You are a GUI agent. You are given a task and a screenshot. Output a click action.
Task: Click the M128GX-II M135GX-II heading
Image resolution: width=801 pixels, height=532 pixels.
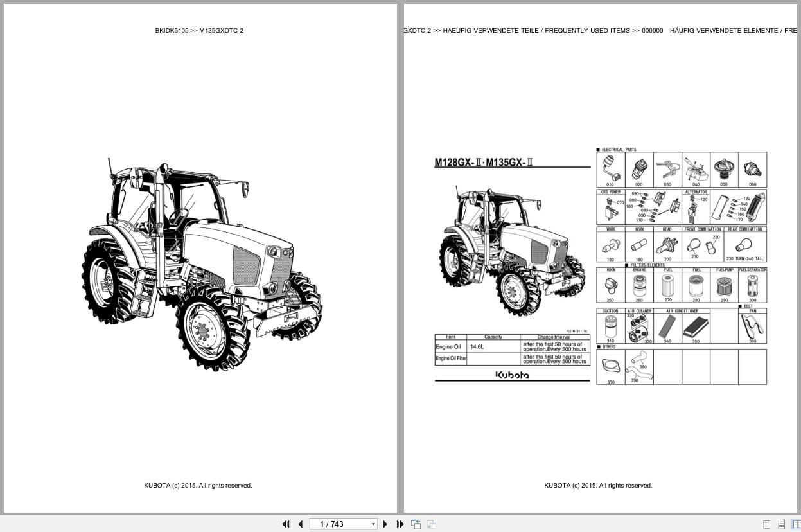click(x=484, y=162)
